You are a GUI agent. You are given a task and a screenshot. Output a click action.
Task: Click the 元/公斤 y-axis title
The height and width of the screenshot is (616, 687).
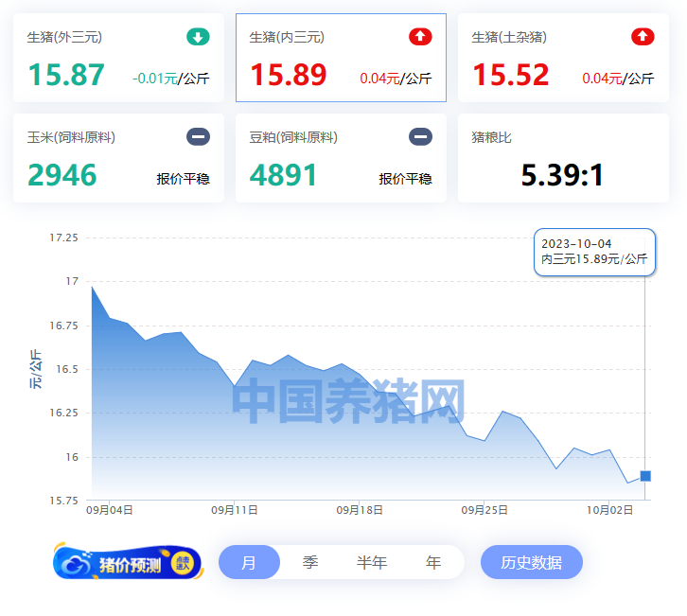(x=36, y=369)
